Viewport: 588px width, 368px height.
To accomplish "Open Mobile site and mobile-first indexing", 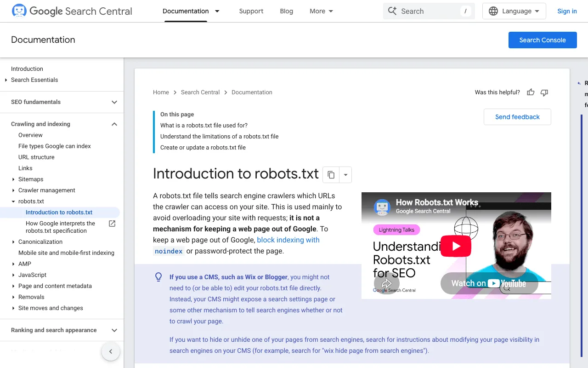I will click(x=66, y=253).
